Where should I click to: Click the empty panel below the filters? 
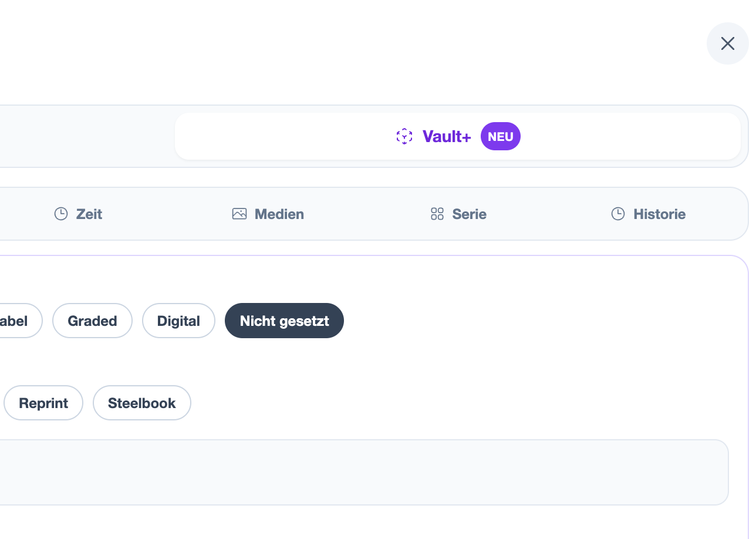[x=364, y=472]
